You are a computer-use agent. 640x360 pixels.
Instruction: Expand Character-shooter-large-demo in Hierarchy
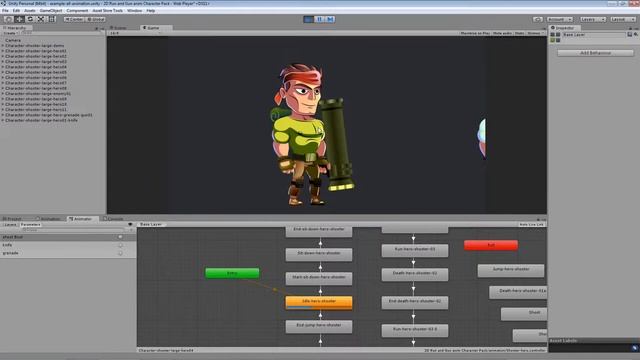[3, 46]
